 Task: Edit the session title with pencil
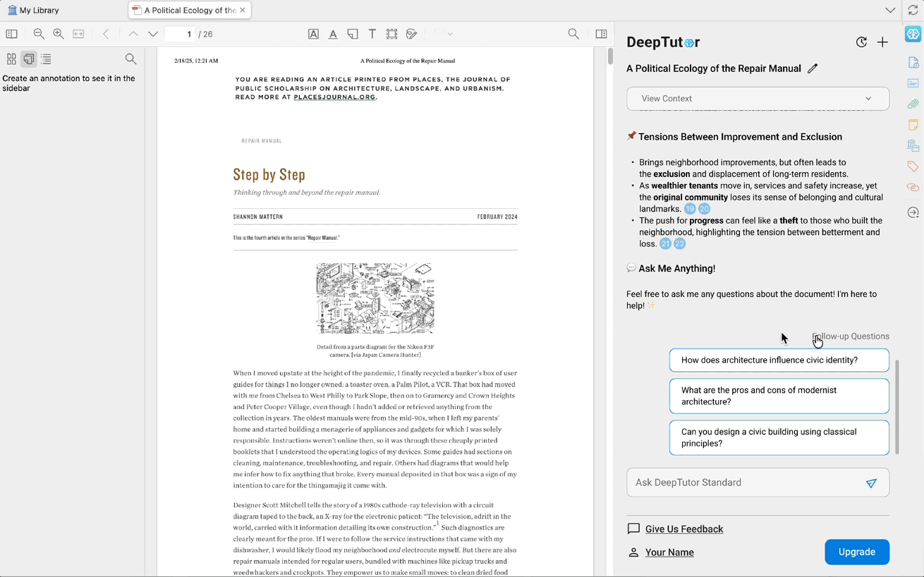813,68
